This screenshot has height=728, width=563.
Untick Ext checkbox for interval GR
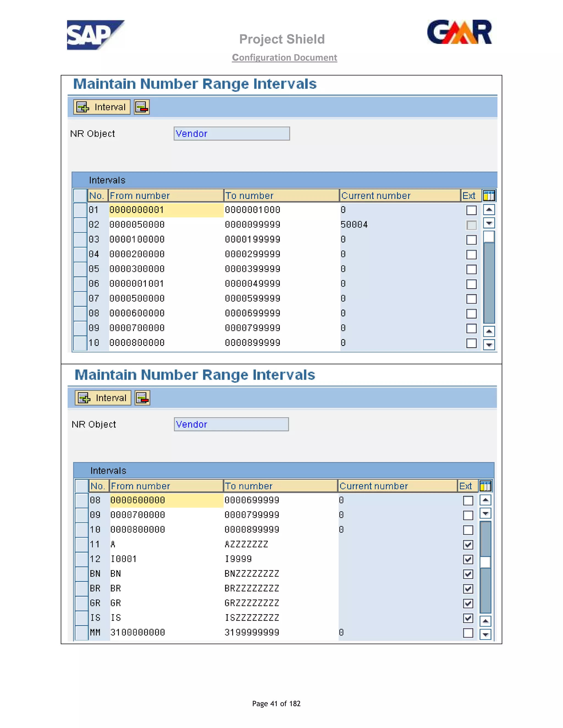pos(468,604)
